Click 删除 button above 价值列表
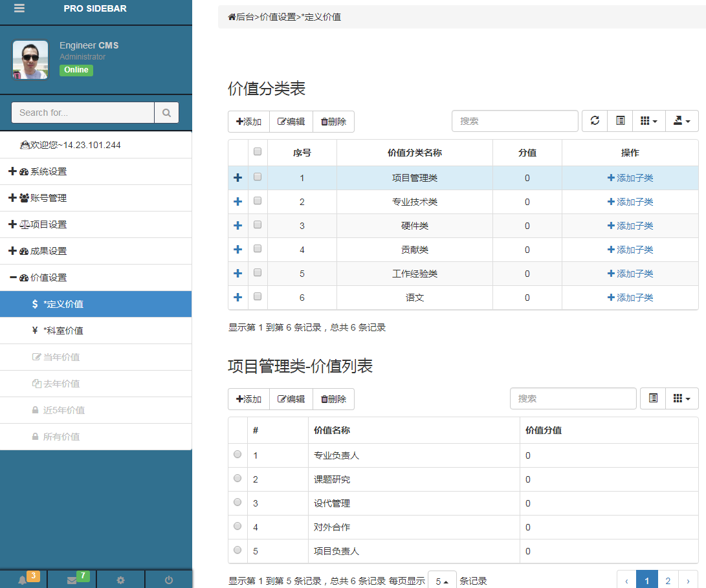Viewport: 706px width, 588px height. tap(334, 399)
